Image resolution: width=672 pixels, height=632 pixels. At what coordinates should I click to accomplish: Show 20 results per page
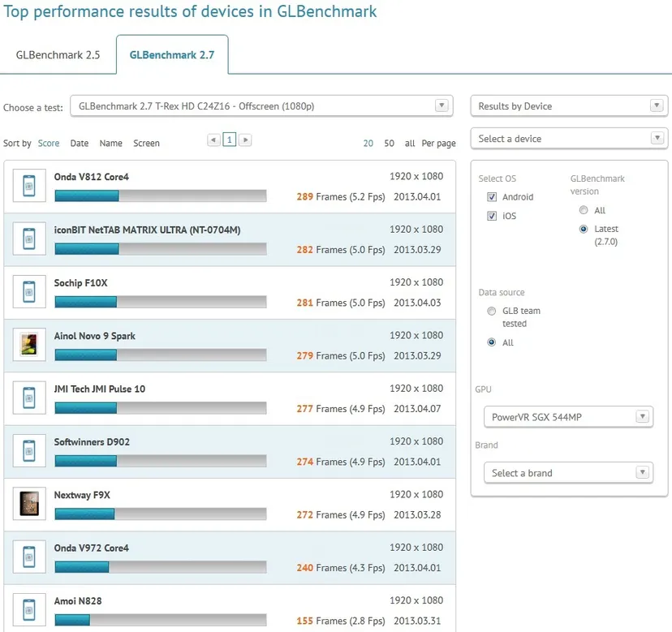pyautogui.click(x=368, y=143)
